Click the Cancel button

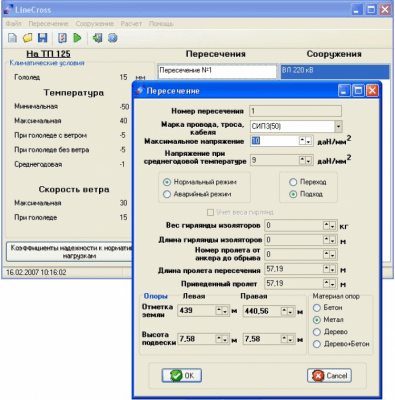point(329,376)
